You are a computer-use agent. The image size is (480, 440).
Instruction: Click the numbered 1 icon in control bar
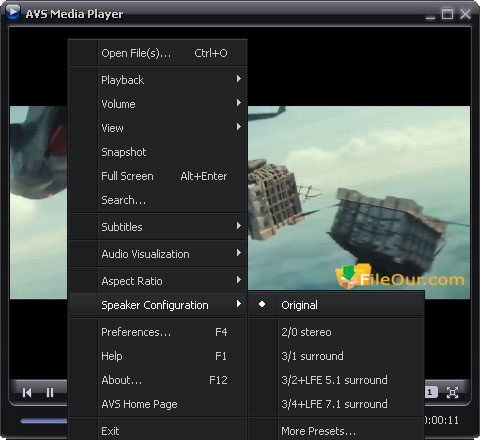tap(430, 392)
